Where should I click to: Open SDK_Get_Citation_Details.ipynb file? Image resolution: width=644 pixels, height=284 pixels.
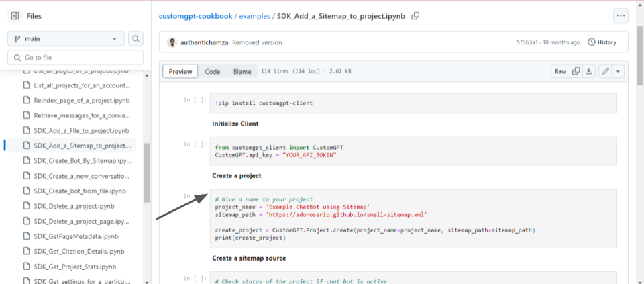click(x=79, y=251)
